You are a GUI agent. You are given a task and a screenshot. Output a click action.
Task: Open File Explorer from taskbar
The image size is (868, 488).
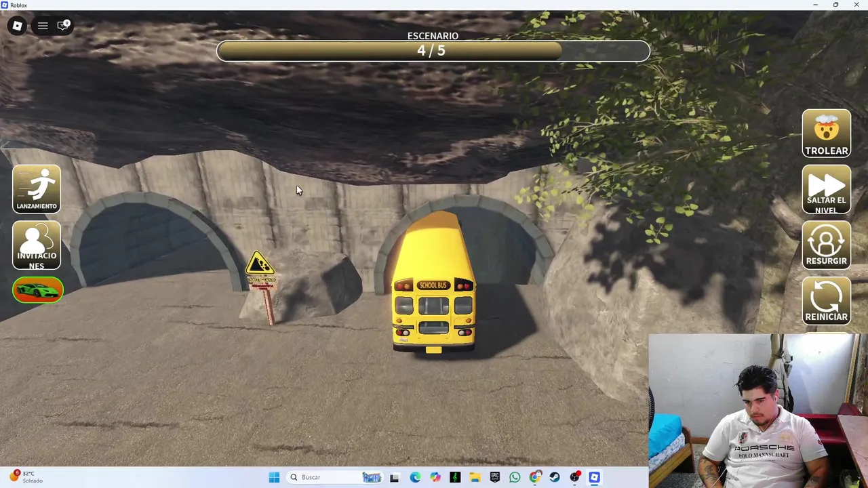(475, 477)
